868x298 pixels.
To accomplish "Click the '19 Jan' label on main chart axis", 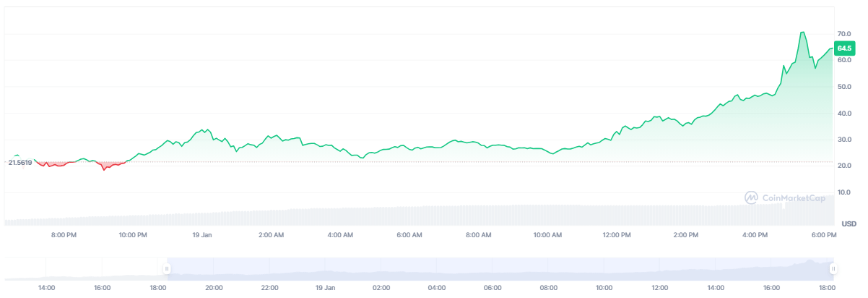I will tap(202, 235).
